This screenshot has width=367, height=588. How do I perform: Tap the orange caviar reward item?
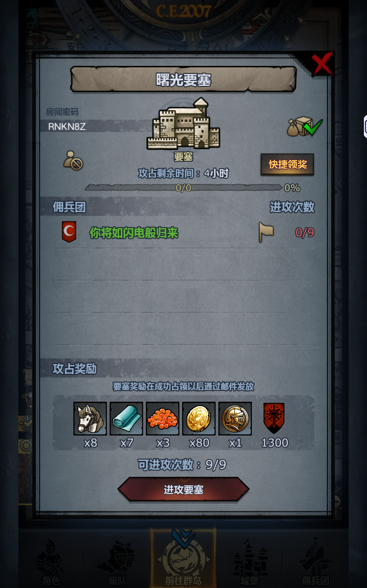(x=162, y=418)
